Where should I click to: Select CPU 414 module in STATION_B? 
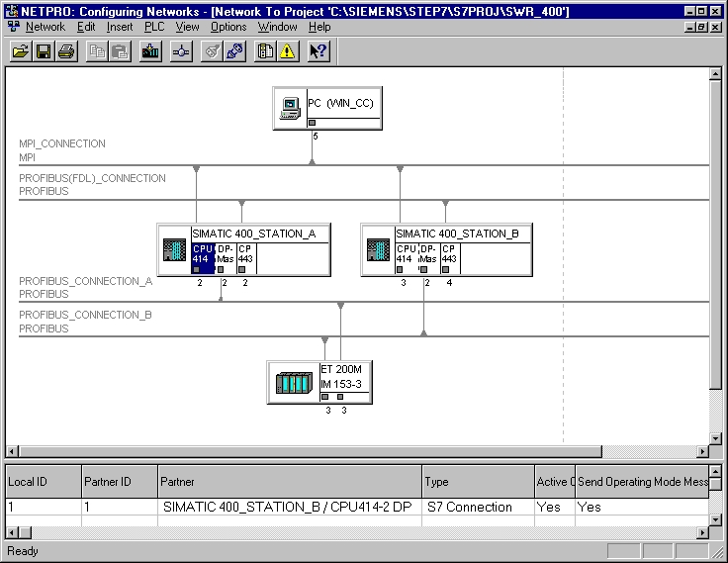click(406, 258)
